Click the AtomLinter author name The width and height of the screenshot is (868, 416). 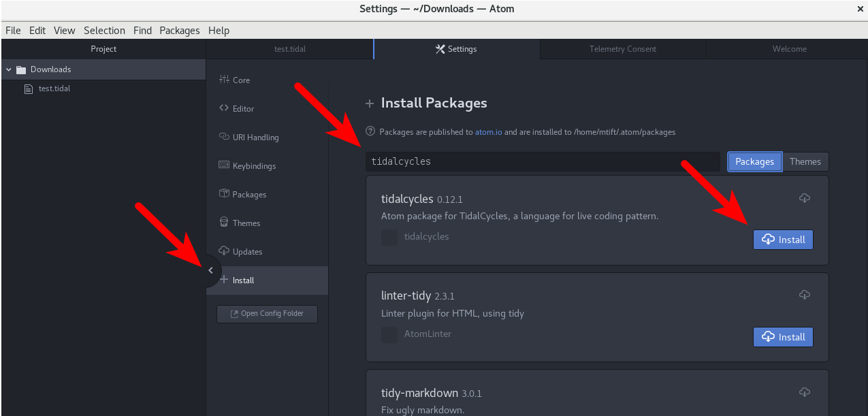click(x=428, y=334)
